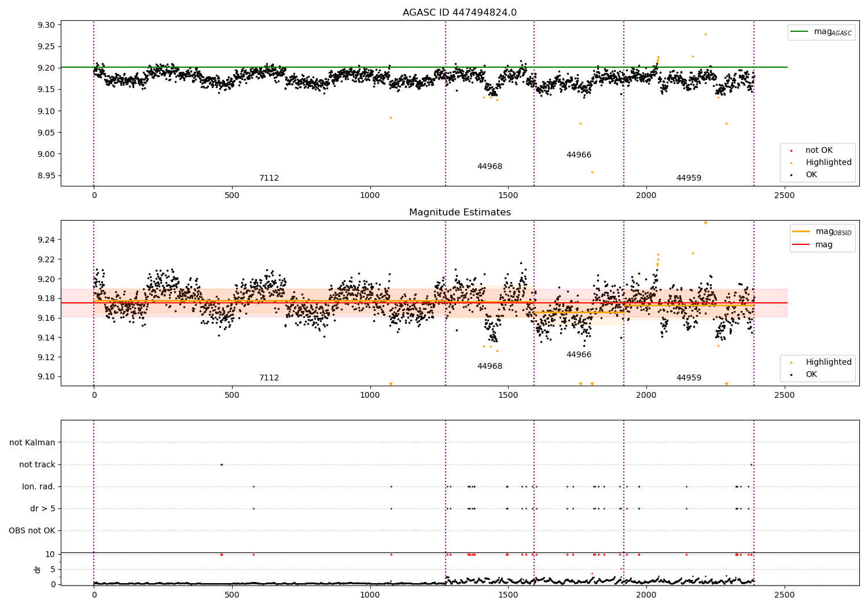The width and height of the screenshot is (868, 608).
Task: Click the 9.25 tick on the top plot
Action: [46, 47]
